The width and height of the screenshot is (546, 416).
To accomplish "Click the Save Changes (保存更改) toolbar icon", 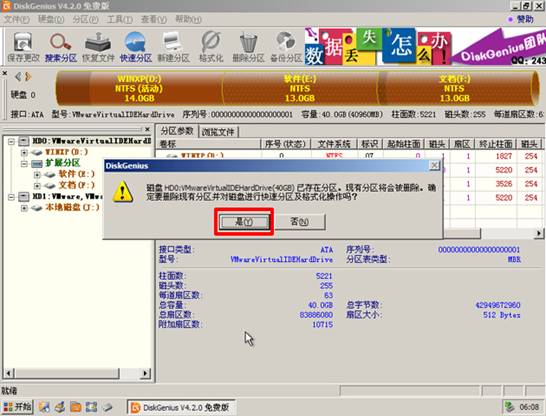I will 23,47.
